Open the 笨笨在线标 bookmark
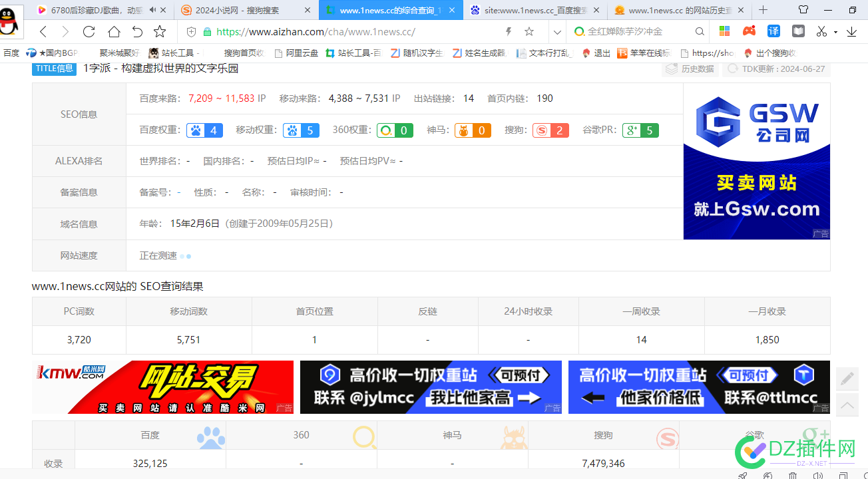The width and height of the screenshot is (868, 479). coord(644,53)
